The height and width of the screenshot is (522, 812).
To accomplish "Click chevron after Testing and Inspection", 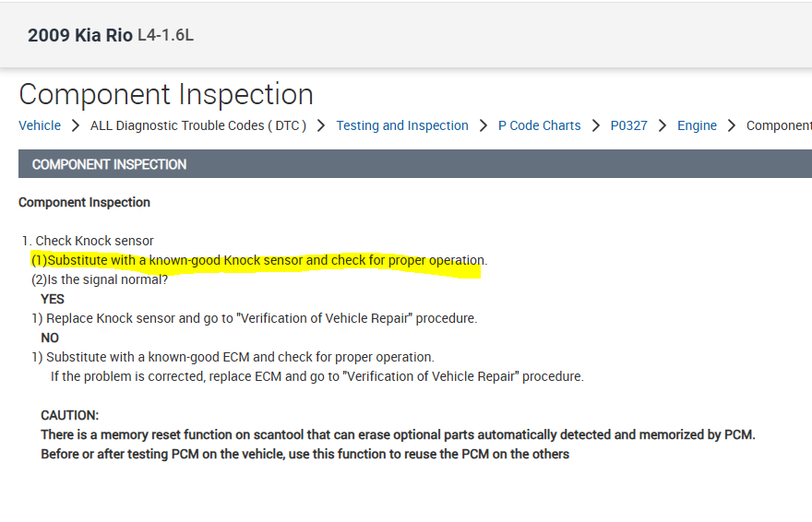I will pos(484,125).
